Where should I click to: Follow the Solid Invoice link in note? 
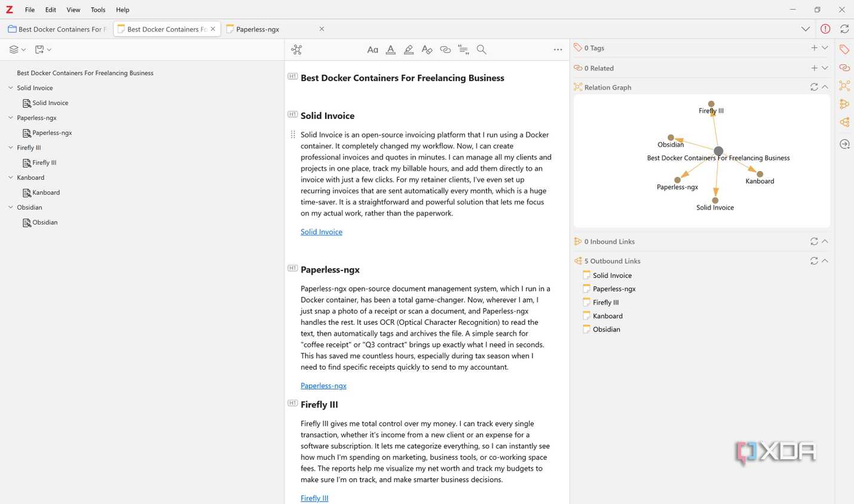[x=322, y=232]
